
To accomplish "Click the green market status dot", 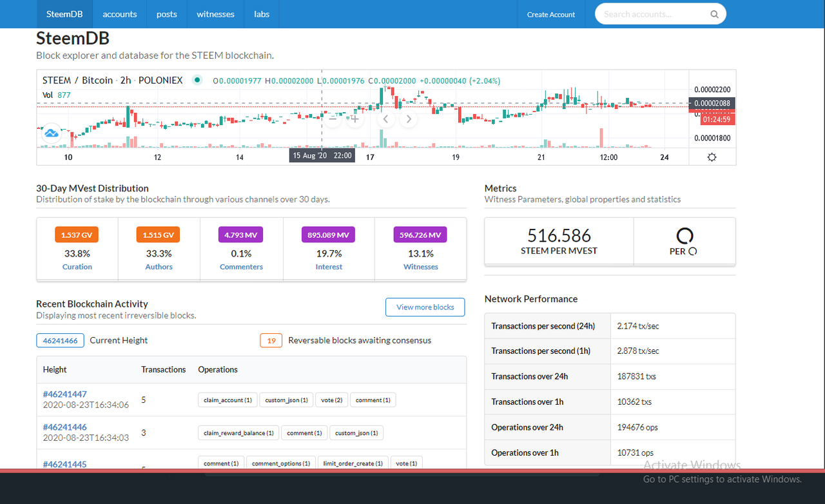I will 198,81.
